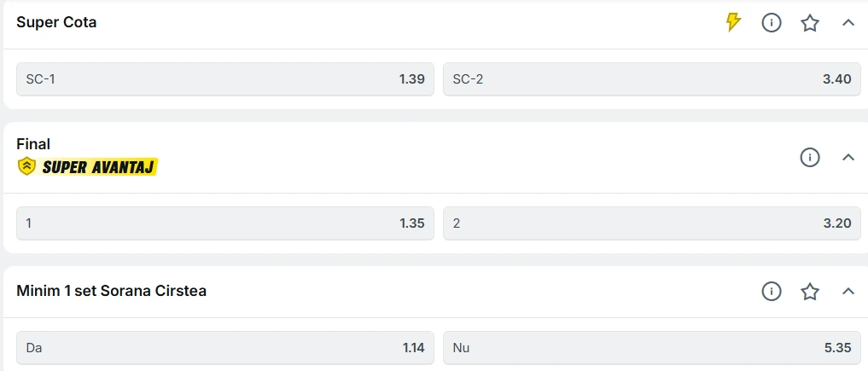Open info icon for Final market
This screenshot has height=371, width=868.
pos(810,157)
